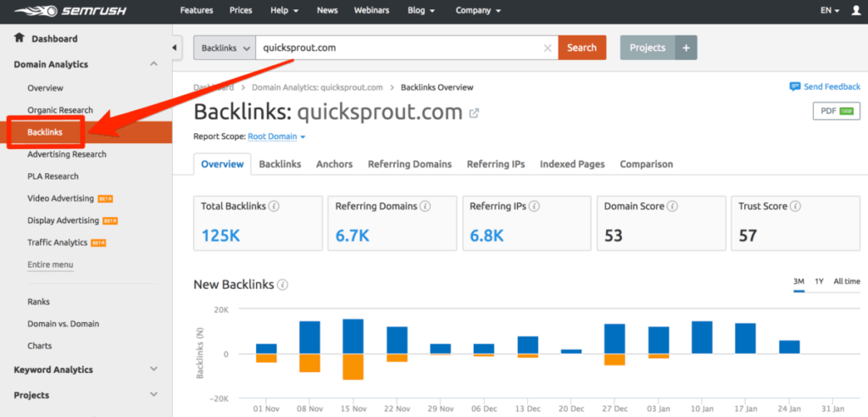Click the 15 Nov blue bar
The height and width of the screenshot is (417, 868).
click(353, 336)
